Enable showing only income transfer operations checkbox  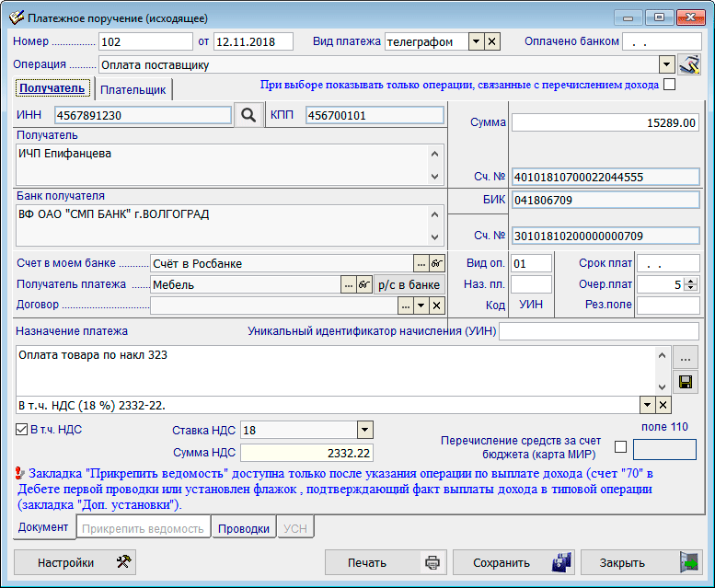coord(669,85)
